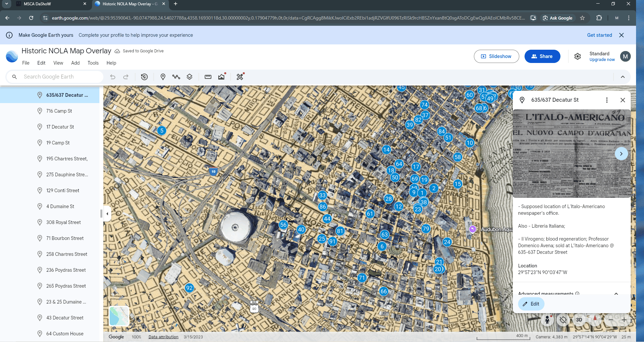Click the Add placemark pin tool
Screen dimensions: 644x342
point(163,77)
